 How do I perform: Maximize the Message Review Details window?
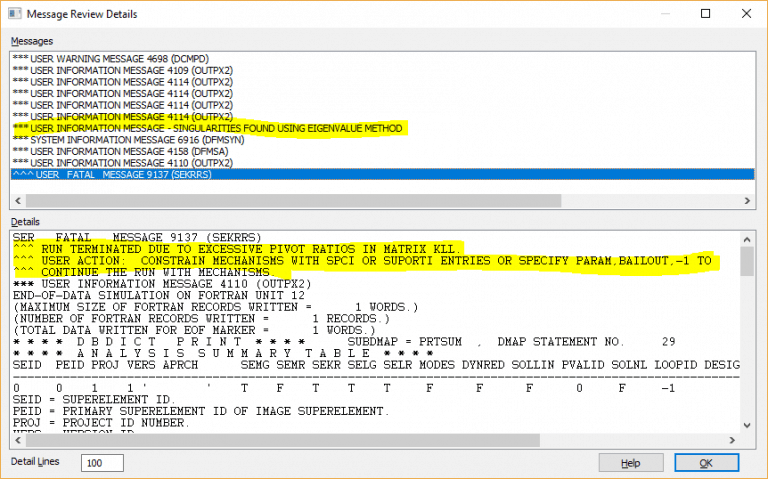click(704, 15)
